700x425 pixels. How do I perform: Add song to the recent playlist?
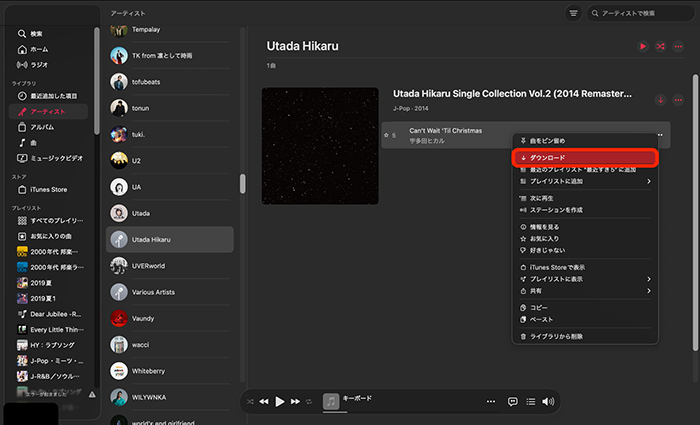tap(585, 170)
